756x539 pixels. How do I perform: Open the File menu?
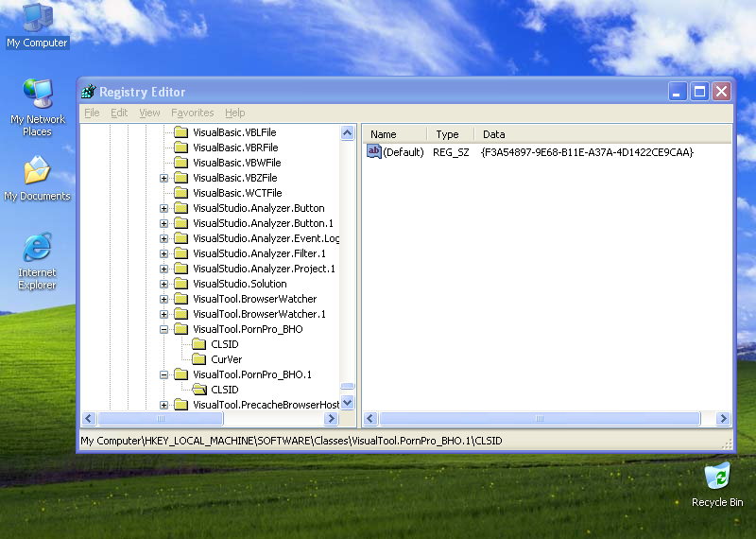[x=92, y=113]
